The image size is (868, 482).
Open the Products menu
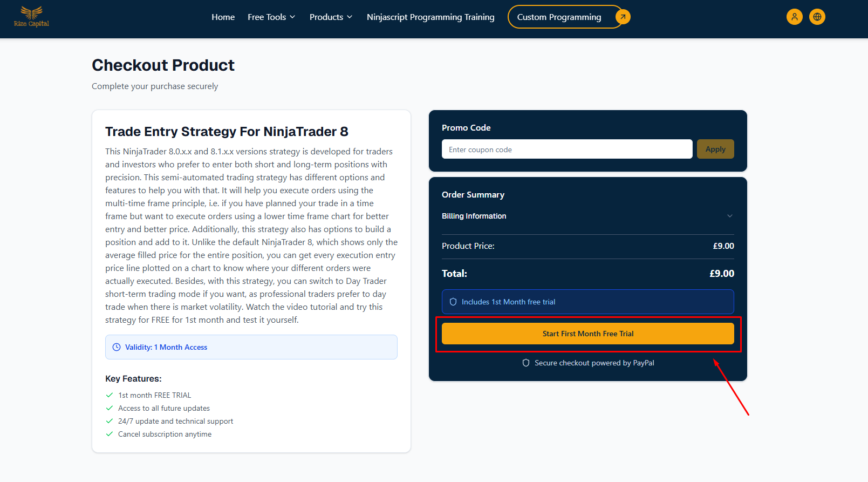pyautogui.click(x=331, y=17)
